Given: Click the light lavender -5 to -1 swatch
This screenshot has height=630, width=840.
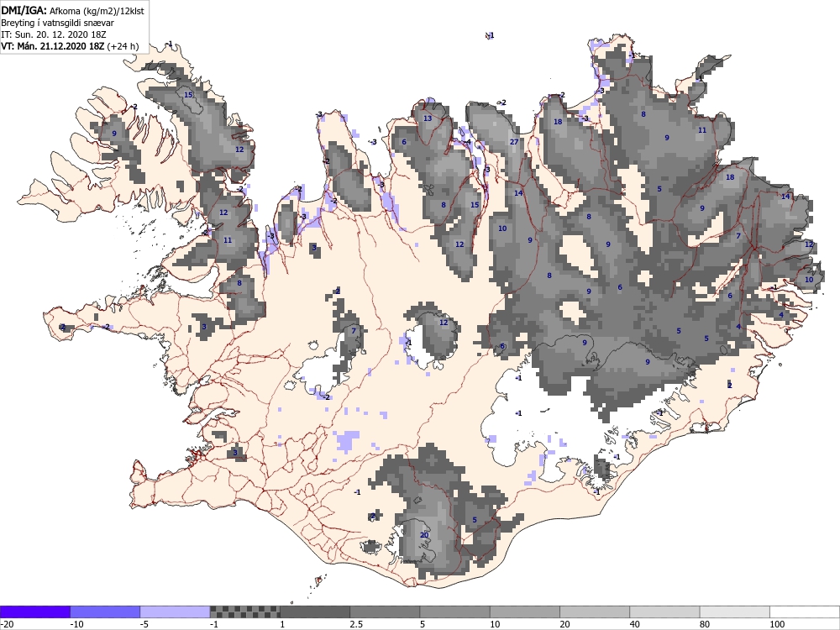Looking at the screenshot, I should click(176, 612).
